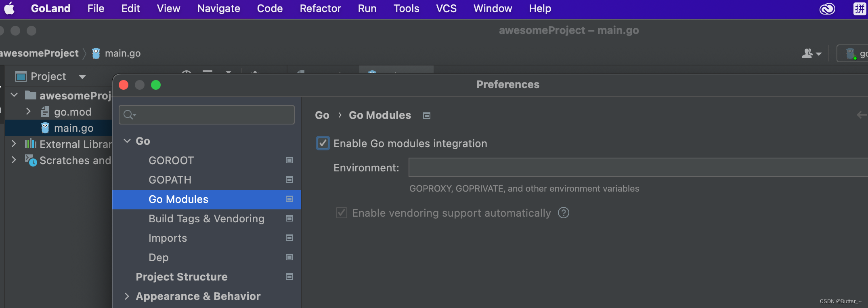Click project-level icon beside Go Modules row
Viewport: 868px width, 308px height.
pyautogui.click(x=289, y=199)
